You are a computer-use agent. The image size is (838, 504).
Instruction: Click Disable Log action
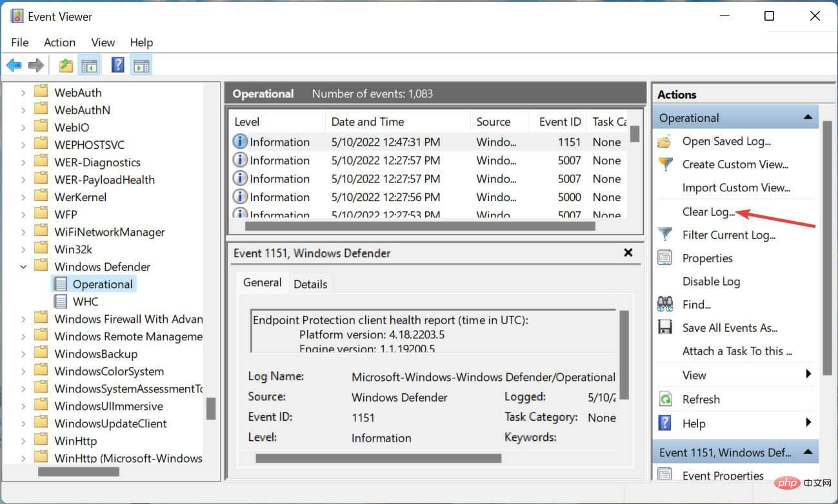(x=711, y=281)
